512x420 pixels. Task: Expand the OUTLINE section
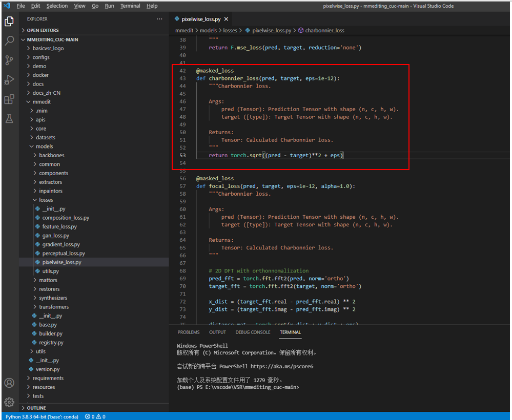36,408
